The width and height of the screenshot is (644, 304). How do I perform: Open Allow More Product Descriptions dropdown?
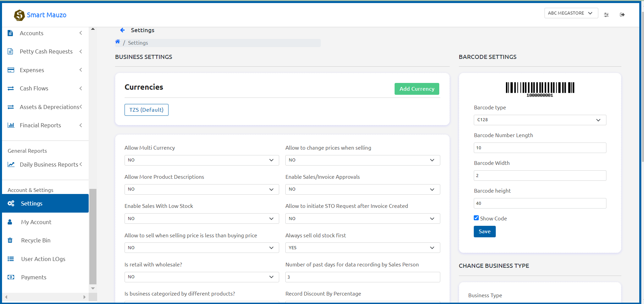[202, 189]
